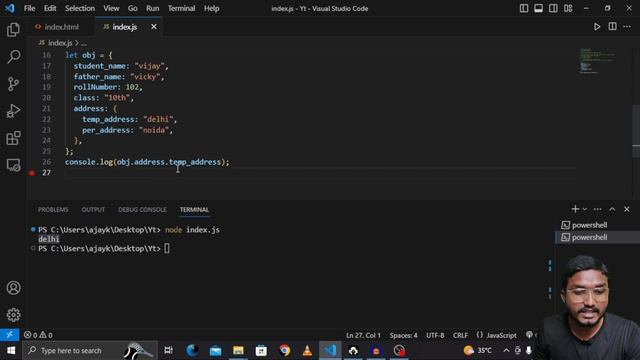Screen dimensions: 640x360
Task: Maximize the panel with the chevron-up icon
Action: click(612, 209)
